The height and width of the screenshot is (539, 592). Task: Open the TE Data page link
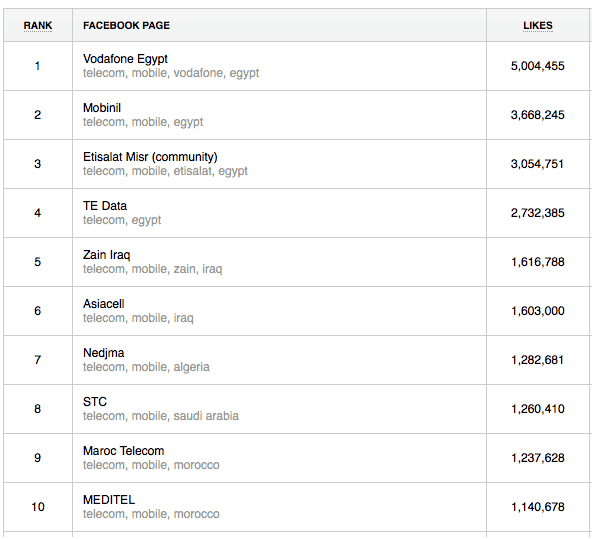(105, 206)
